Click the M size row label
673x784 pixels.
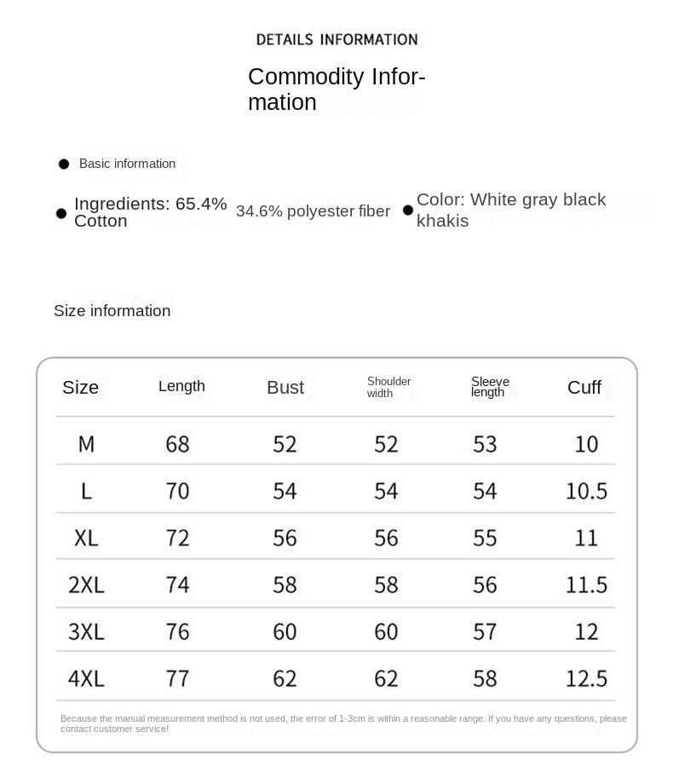pyautogui.click(x=86, y=444)
